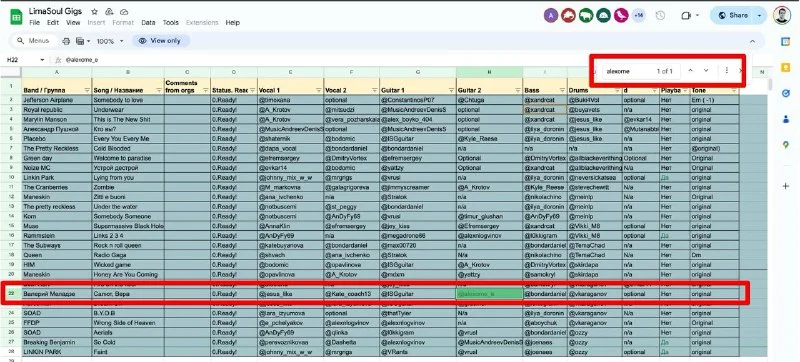Open the Data menu
The height and width of the screenshot is (362, 800).
point(148,22)
